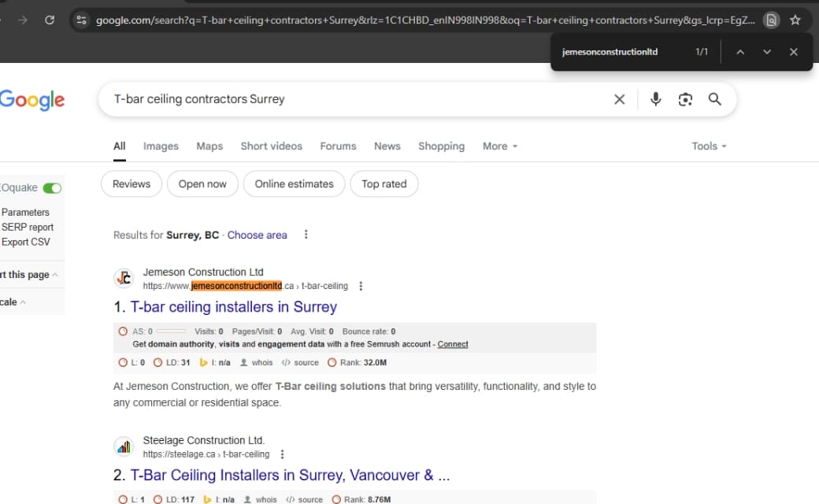This screenshot has width=819, height=504.
Task: Close the find bar
Action: point(794,52)
